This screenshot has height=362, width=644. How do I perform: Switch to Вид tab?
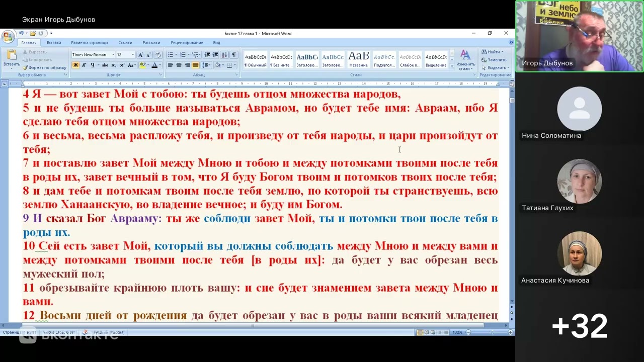click(216, 43)
